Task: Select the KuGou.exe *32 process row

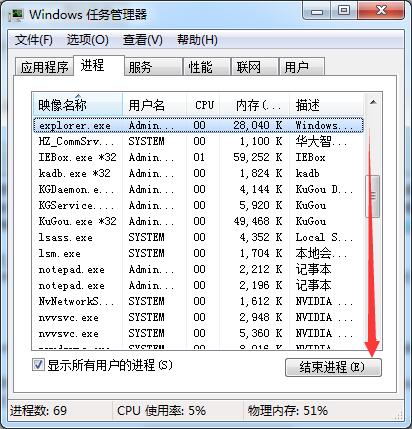Action: click(198, 221)
